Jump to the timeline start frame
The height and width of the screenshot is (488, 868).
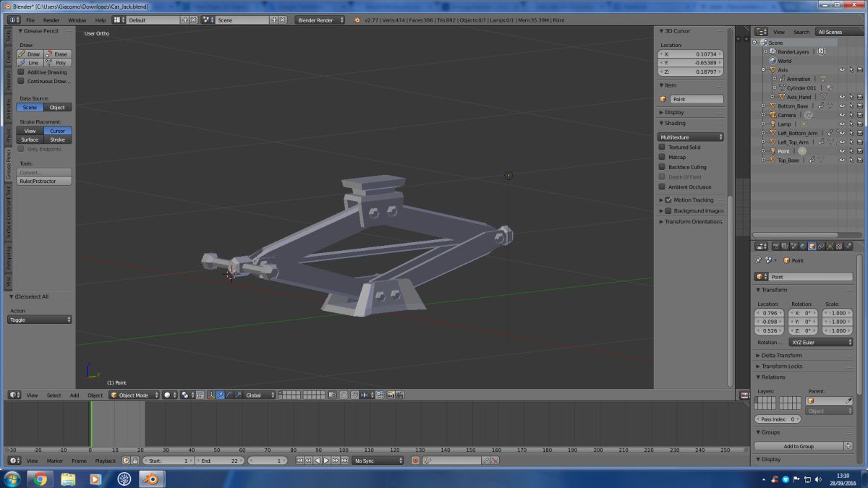pos(300,461)
